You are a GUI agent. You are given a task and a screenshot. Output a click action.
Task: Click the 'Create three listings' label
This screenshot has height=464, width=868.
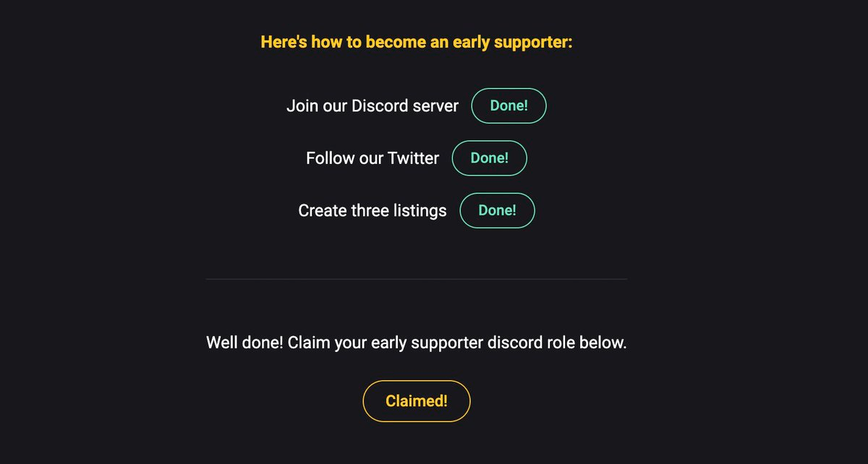pos(373,211)
